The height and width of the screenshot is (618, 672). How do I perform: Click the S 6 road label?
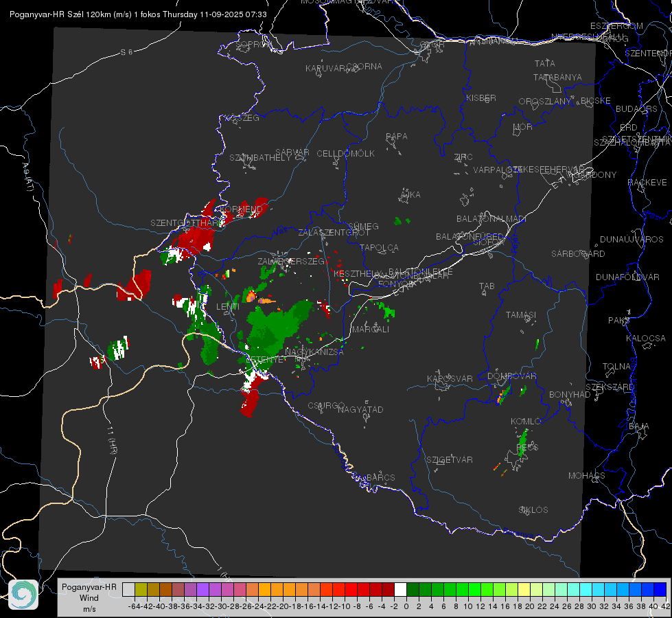[126, 52]
